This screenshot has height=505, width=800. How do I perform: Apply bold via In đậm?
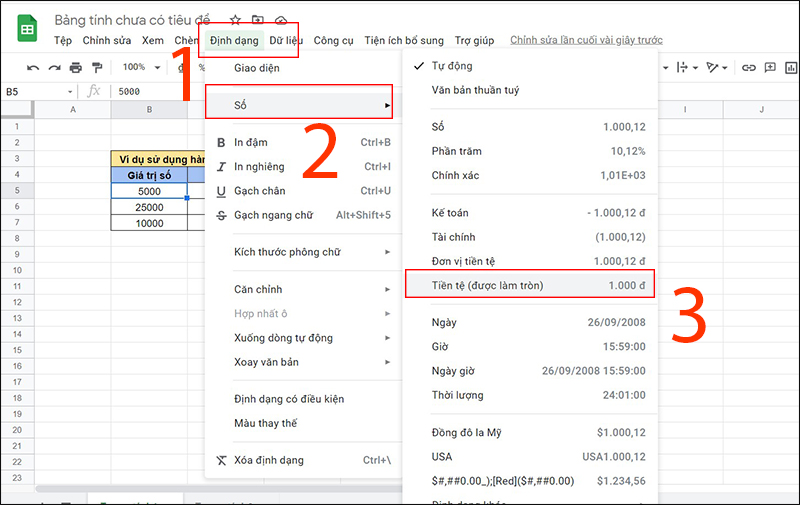[304, 142]
